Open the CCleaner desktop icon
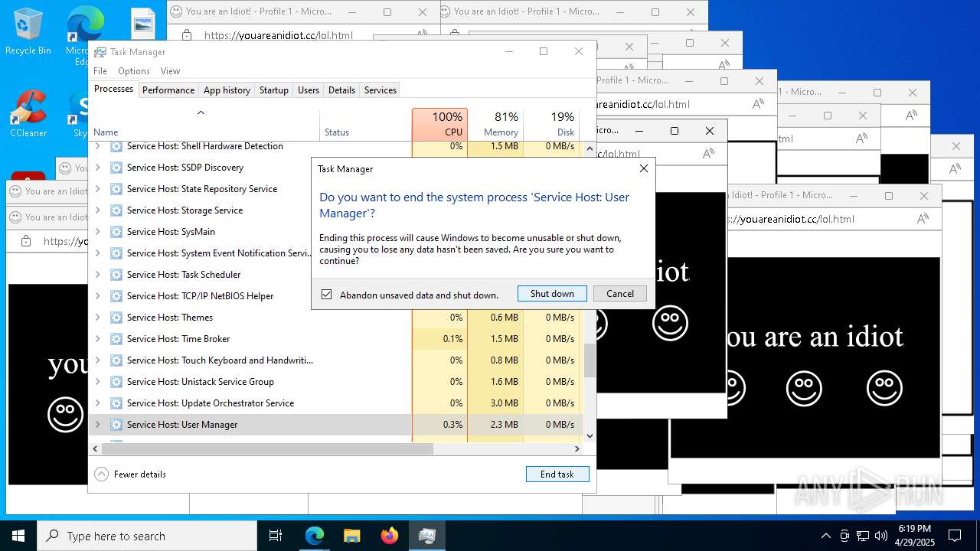980x551 pixels. tap(28, 113)
